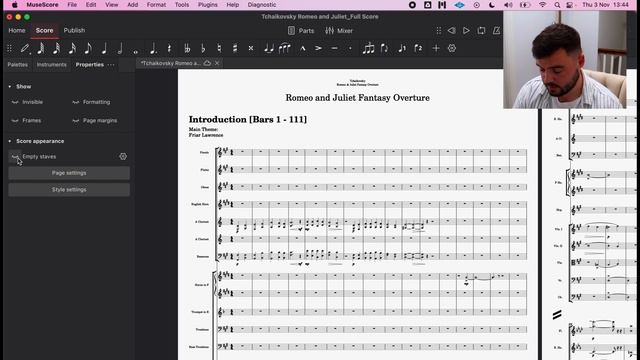Customize note input toolbar gear
Viewport: 640px width, 360px height.
click(x=452, y=49)
